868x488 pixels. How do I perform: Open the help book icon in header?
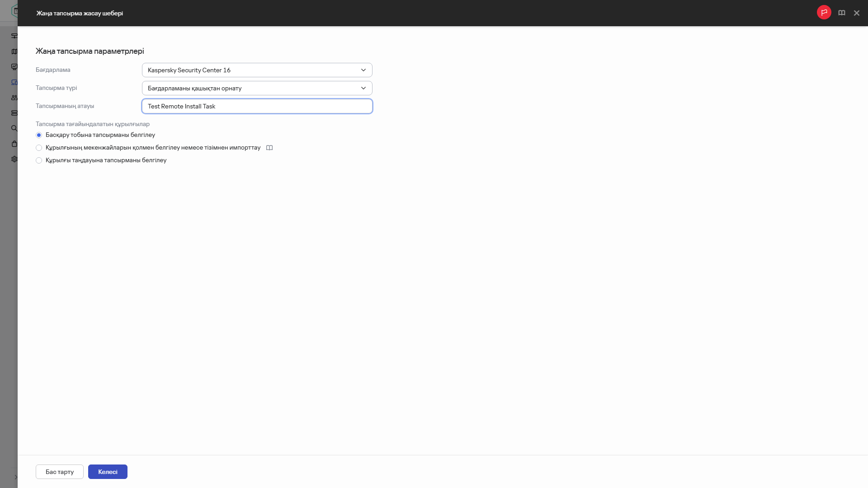(841, 13)
